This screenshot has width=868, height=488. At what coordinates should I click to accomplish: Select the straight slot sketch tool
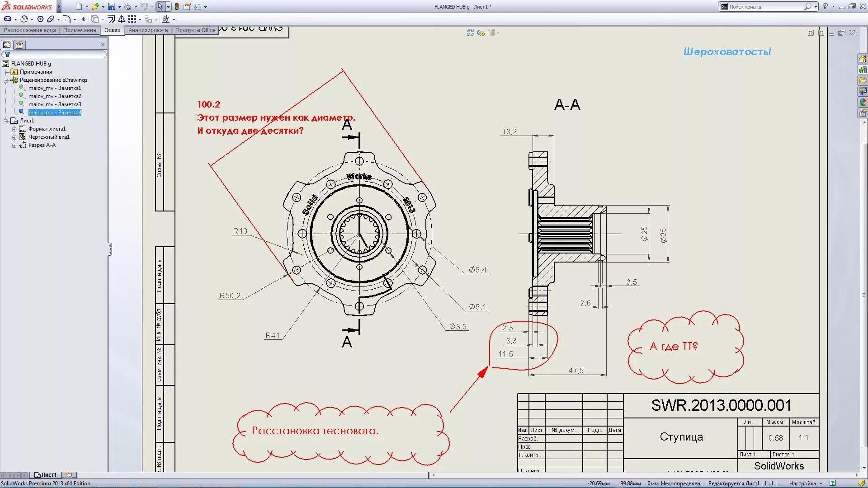click(x=8, y=19)
